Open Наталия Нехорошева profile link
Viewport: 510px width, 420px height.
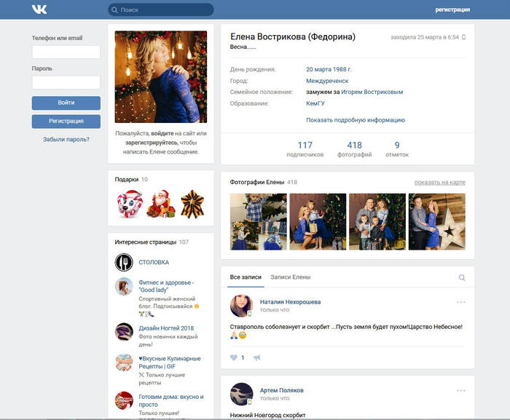(290, 302)
